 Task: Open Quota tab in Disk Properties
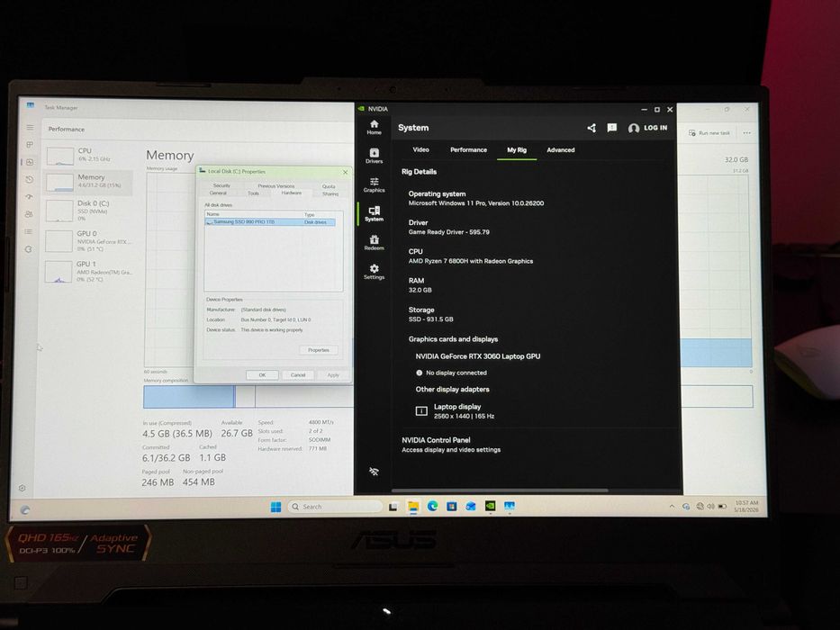(329, 186)
